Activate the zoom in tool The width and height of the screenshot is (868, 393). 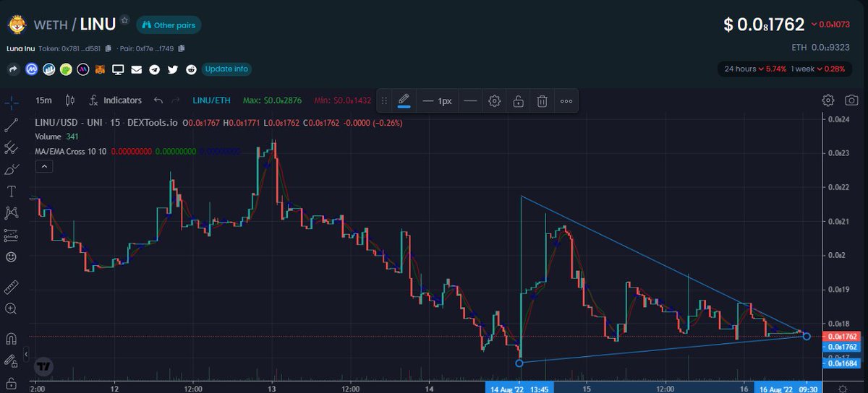coord(11,308)
